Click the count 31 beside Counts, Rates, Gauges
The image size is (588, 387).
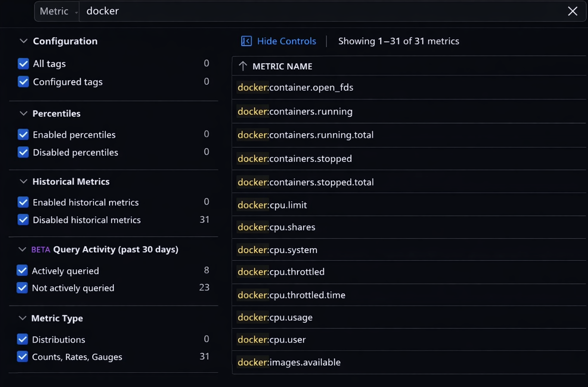coord(205,356)
